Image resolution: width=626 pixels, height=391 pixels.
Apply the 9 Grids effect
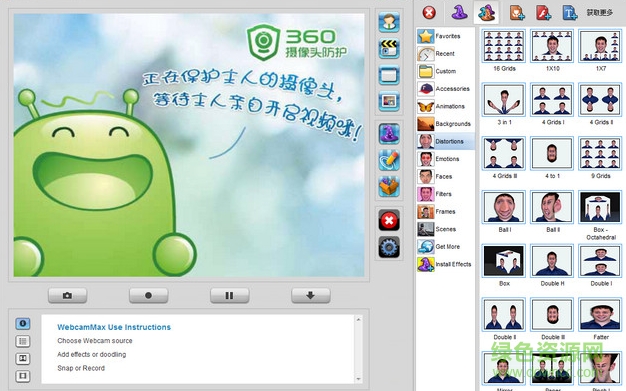click(600, 153)
